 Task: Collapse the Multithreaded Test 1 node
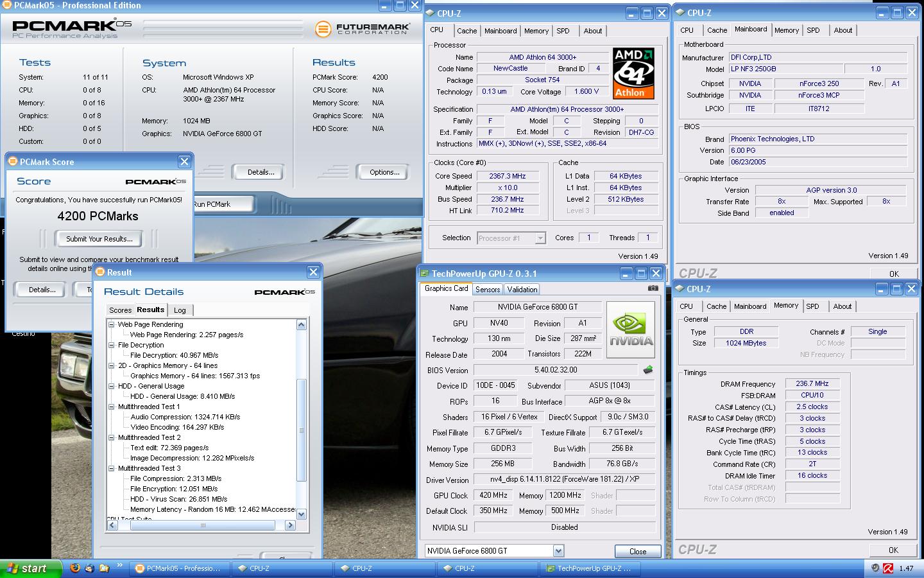coord(112,407)
